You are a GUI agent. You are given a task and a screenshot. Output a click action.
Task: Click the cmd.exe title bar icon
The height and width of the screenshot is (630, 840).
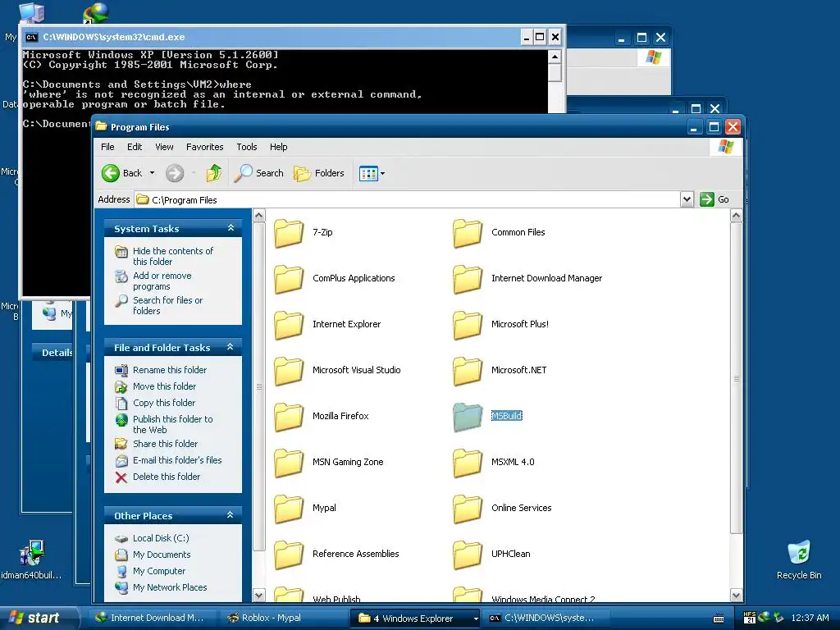(32, 37)
